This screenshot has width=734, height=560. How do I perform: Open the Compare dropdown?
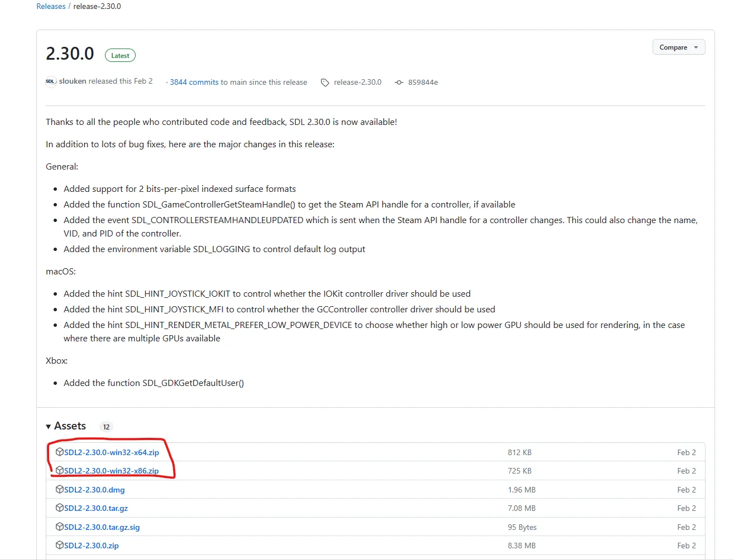pyautogui.click(x=678, y=47)
